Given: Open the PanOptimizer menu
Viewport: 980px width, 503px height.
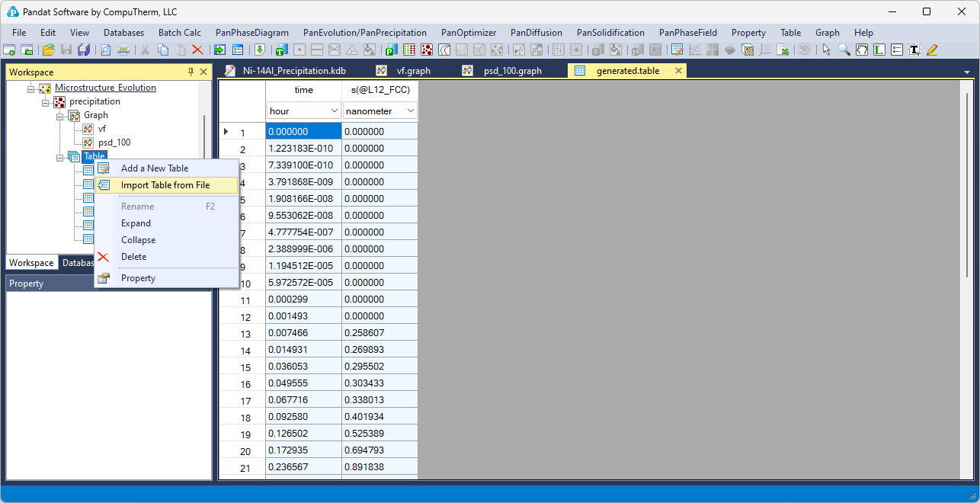Looking at the screenshot, I should (x=468, y=33).
